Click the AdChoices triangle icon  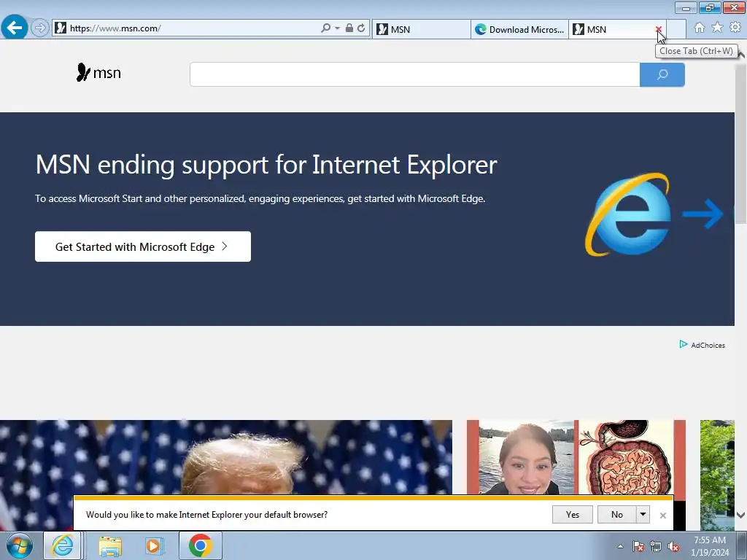[683, 344]
